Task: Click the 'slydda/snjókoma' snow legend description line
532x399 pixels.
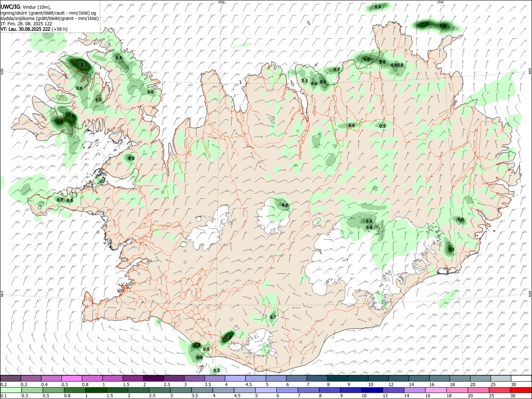Action: (x=49, y=18)
